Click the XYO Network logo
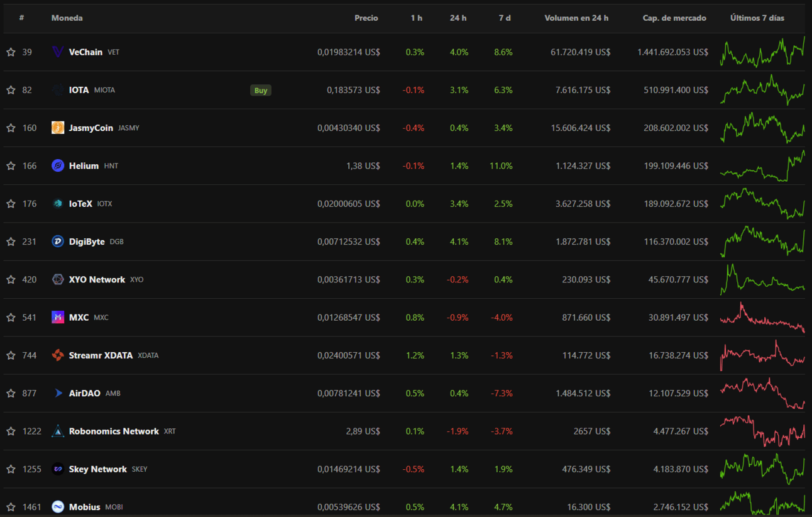Screen dimensions: 812x517 coord(58,279)
